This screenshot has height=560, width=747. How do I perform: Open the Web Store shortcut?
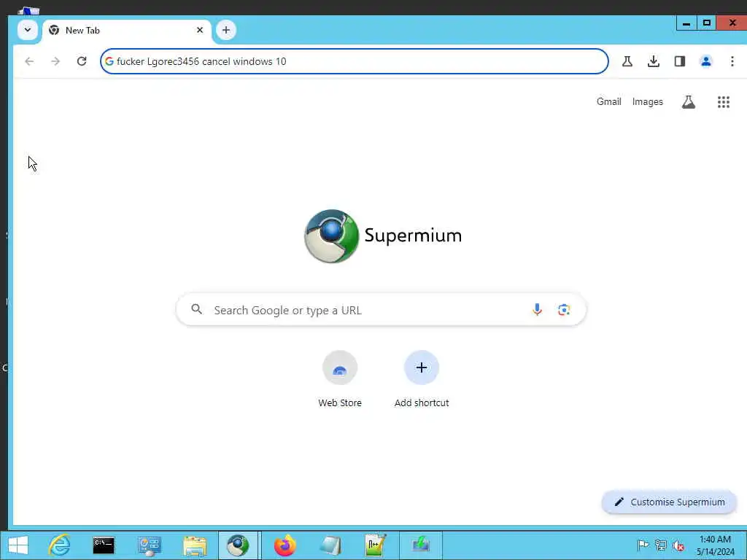pos(340,379)
